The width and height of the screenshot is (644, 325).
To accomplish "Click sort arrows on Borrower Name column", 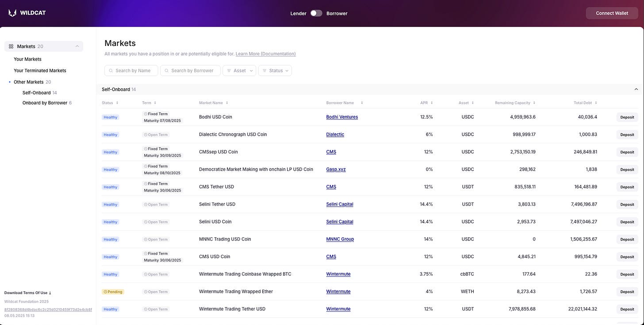I will [x=362, y=103].
